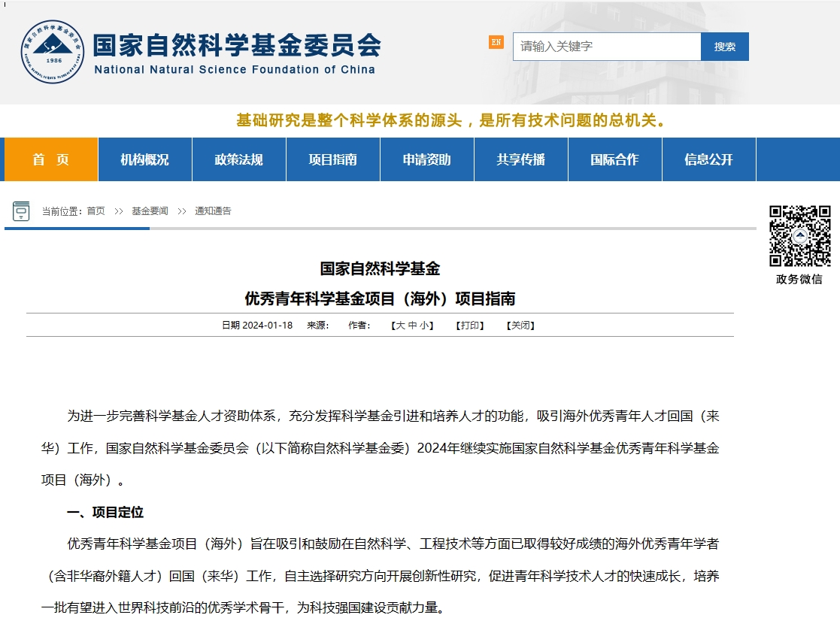Switch to English via the EN icon
This screenshot has width=840, height=630.
(496, 42)
